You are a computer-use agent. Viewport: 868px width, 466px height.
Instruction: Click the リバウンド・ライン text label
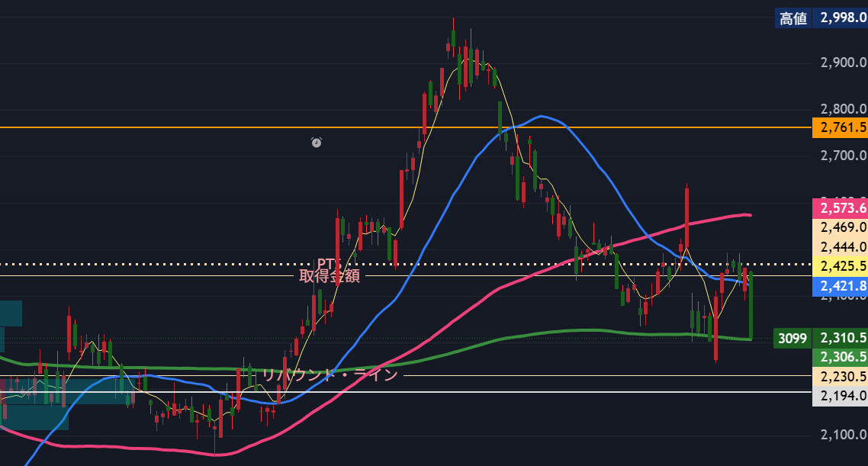(330, 374)
